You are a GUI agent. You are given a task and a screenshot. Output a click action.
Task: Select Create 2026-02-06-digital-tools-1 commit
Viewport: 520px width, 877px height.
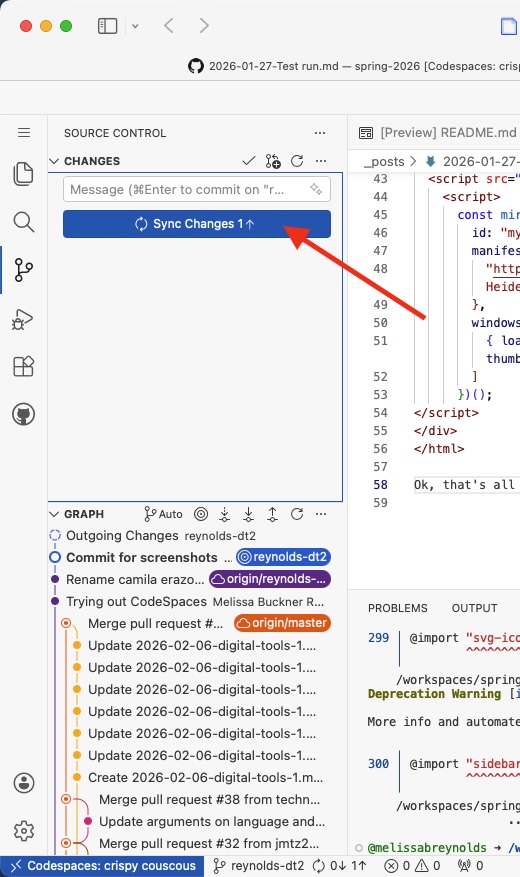click(x=196, y=777)
